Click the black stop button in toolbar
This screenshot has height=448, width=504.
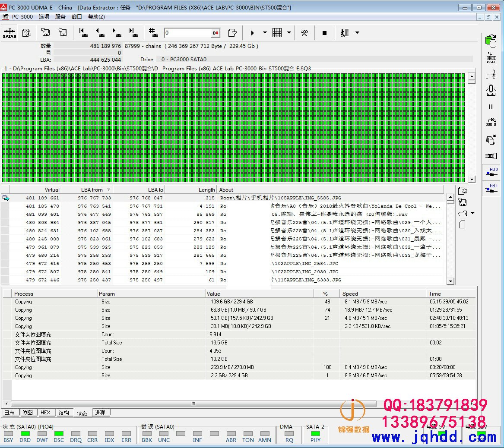pos(324,33)
